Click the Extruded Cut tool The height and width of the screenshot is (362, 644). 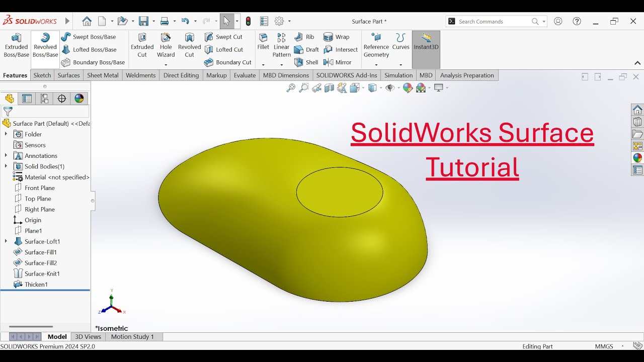tap(142, 46)
